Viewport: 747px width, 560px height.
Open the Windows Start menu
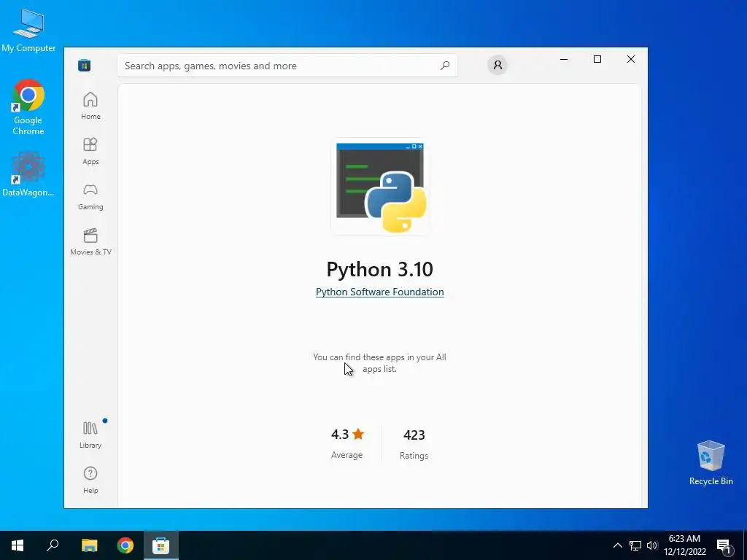tap(18, 545)
